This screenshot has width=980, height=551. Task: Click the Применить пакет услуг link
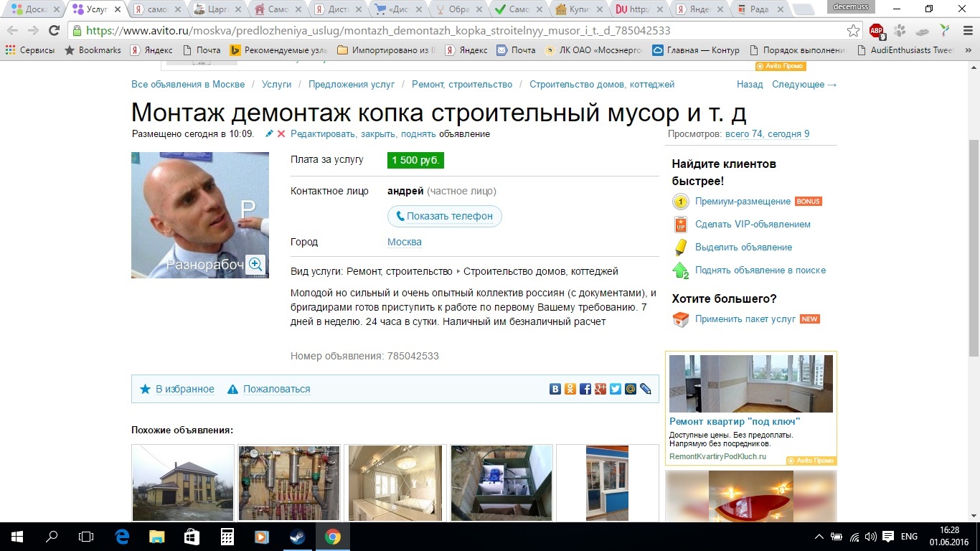pyautogui.click(x=745, y=319)
